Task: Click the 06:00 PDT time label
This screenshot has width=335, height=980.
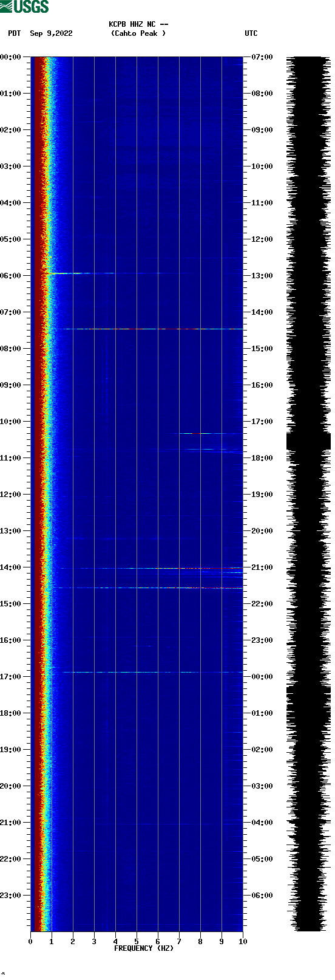Action: point(10,276)
